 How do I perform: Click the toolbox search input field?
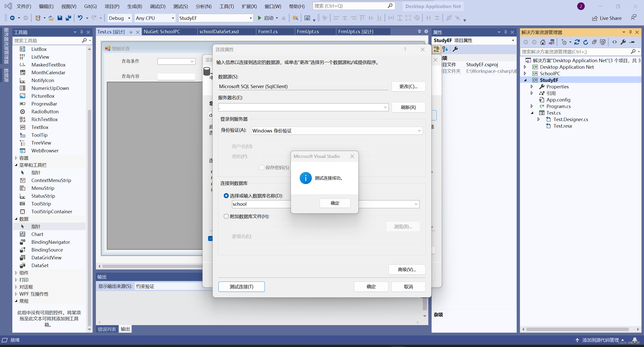[48, 41]
